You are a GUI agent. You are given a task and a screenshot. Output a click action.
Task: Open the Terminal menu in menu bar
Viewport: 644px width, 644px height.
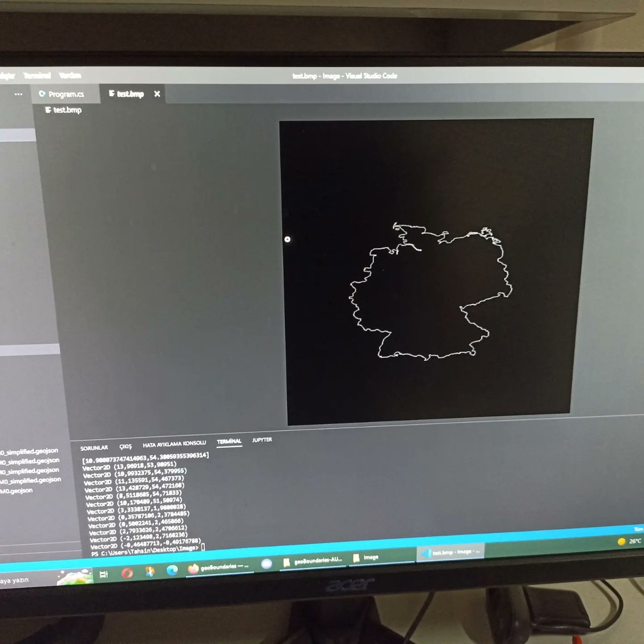tap(36, 76)
